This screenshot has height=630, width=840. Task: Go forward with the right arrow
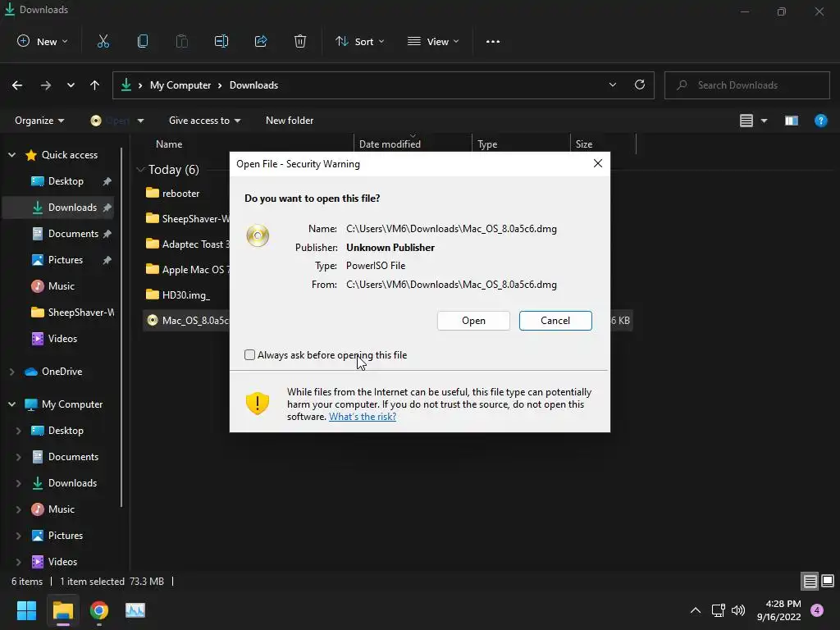[46, 85]
